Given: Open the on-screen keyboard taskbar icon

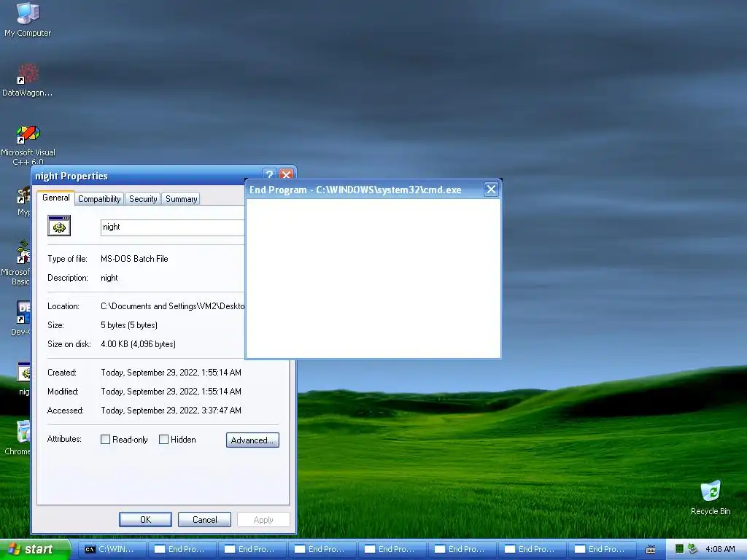Looking at the screenshot, I should click(650, 549).
